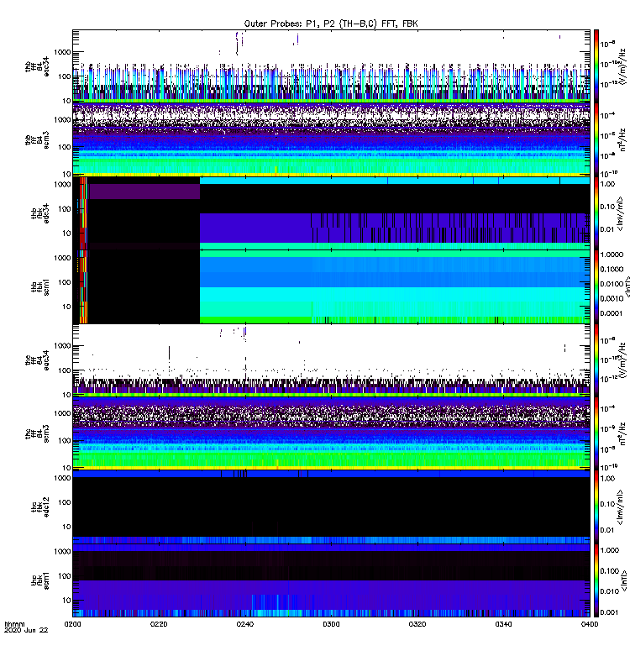Click the color bar beside thb fbk edc34 panel
Screen dimensions: 630x672
click(596, 213)
